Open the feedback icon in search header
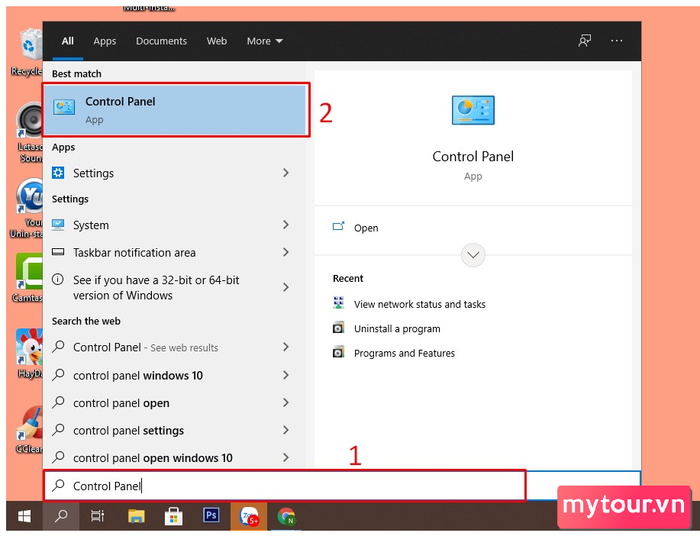The image size is (700, 540). 584,41
